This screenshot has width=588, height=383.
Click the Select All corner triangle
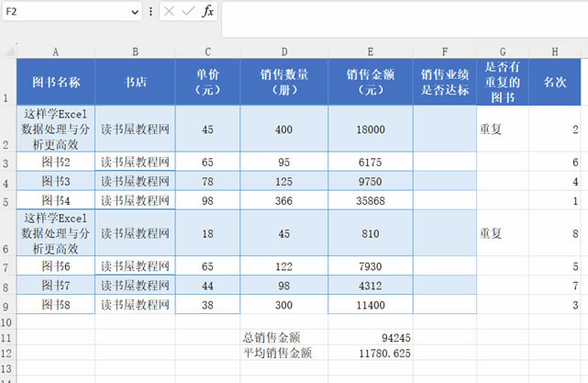(x=8, y=51)
